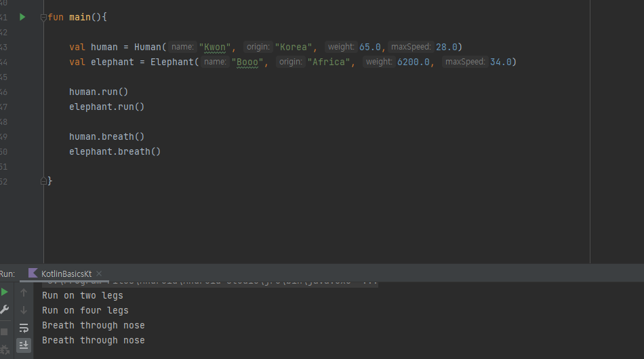
Task: Open run configuration wrench icon
Action: coord(5,309)
